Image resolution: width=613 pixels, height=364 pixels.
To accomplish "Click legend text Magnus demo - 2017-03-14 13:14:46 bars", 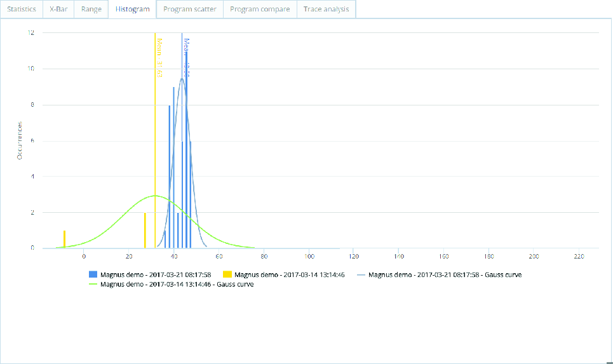I will coord(290,274).
